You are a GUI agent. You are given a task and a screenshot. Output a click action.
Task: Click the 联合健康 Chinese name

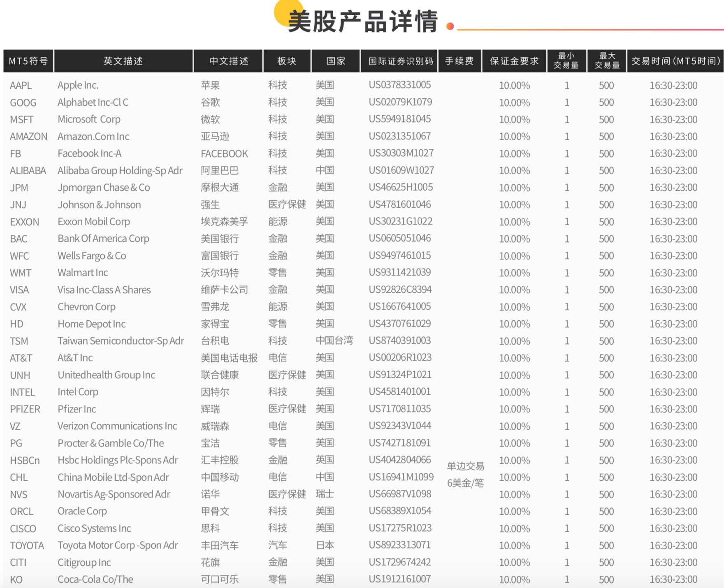coord(220,375)
